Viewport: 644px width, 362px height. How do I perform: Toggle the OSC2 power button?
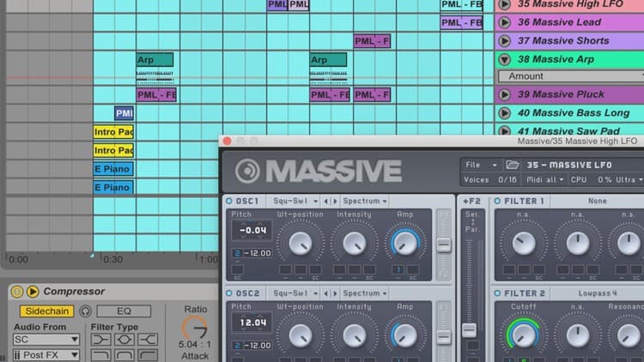[x=229, y=293]
